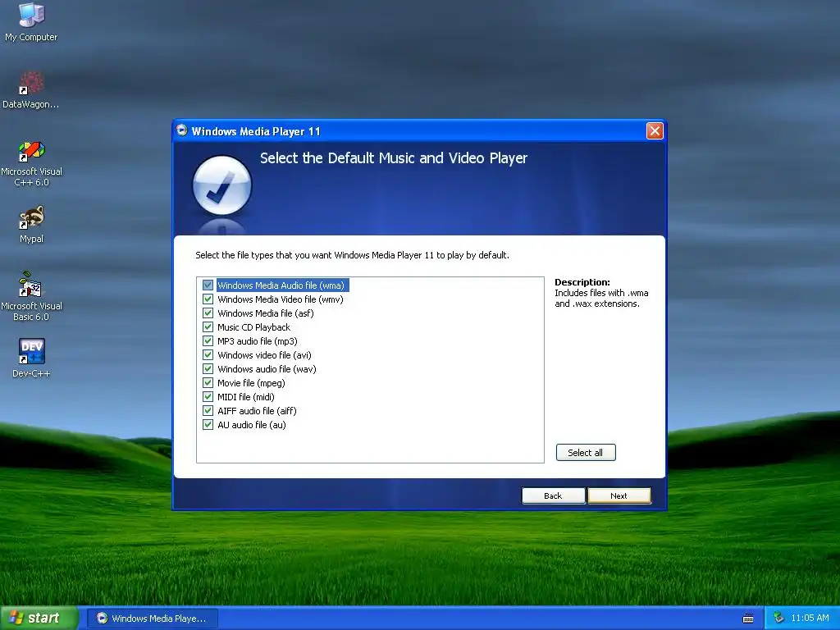Uncheck Windows Media Video file (wmv)
840x630 pixels.
click(x=208, y=299)
